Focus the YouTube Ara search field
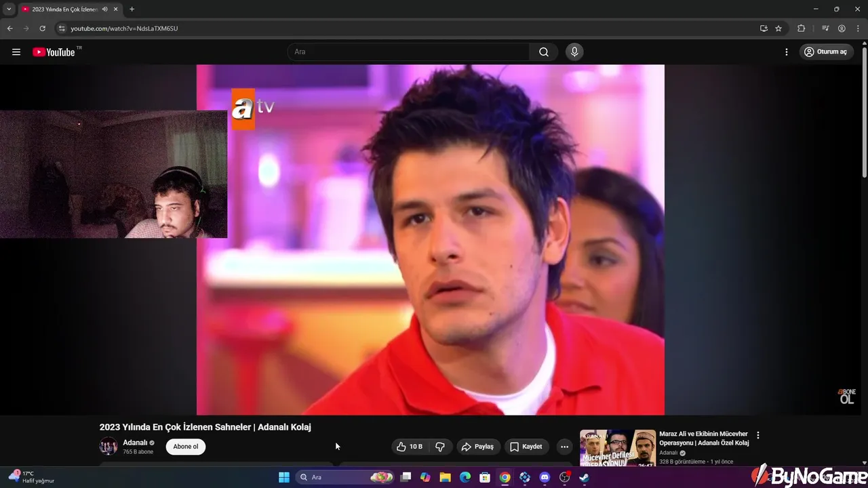 [x=409, y=52]
